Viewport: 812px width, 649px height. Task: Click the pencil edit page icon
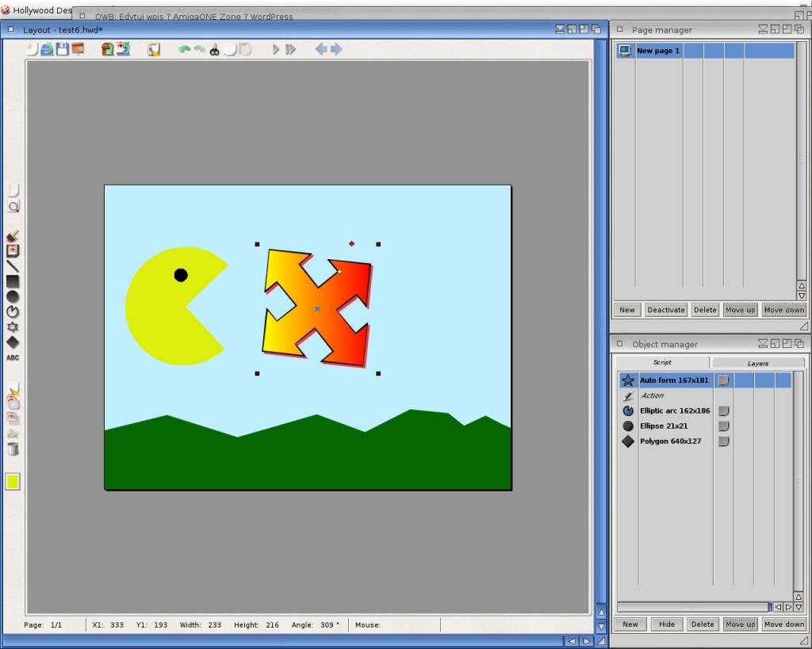pos(13,388)
